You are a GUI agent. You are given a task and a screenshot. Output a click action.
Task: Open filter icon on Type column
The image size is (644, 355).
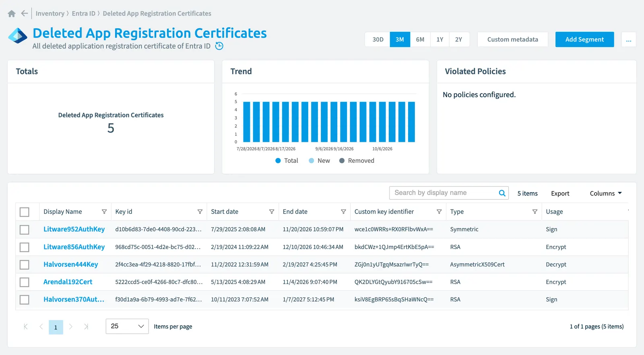coord(535,212)
